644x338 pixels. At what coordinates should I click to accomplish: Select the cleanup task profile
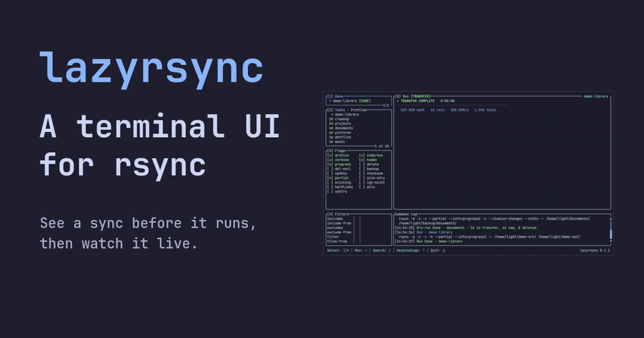[x=339, y=119]
